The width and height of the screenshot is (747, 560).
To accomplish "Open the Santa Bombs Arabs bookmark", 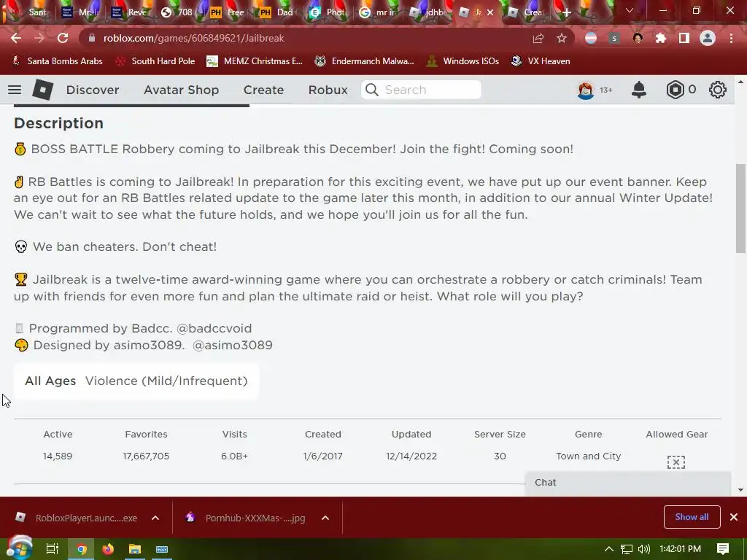I will (x=57, y=61).
